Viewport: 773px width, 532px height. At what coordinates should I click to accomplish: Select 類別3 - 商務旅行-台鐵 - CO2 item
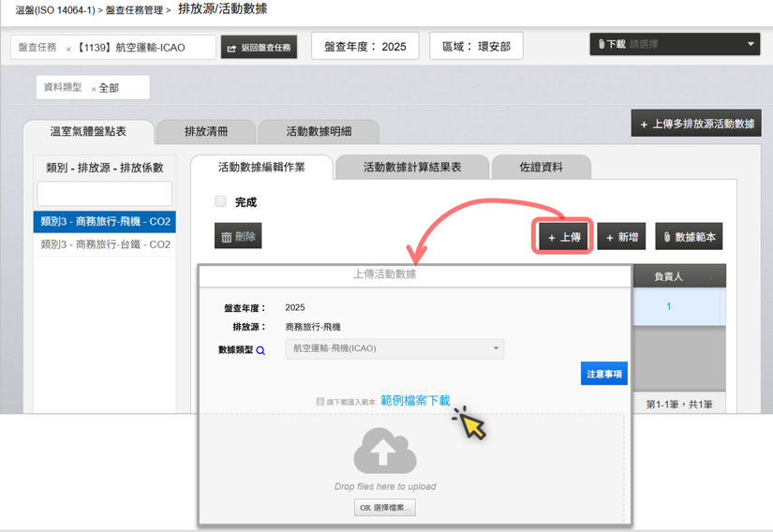[105, 244]
